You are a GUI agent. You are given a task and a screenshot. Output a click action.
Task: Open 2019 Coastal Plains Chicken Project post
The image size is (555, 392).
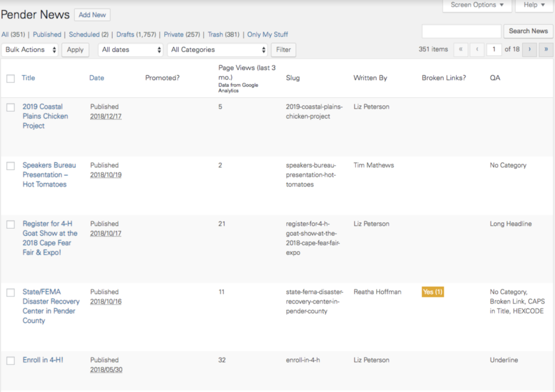[46, 116]
